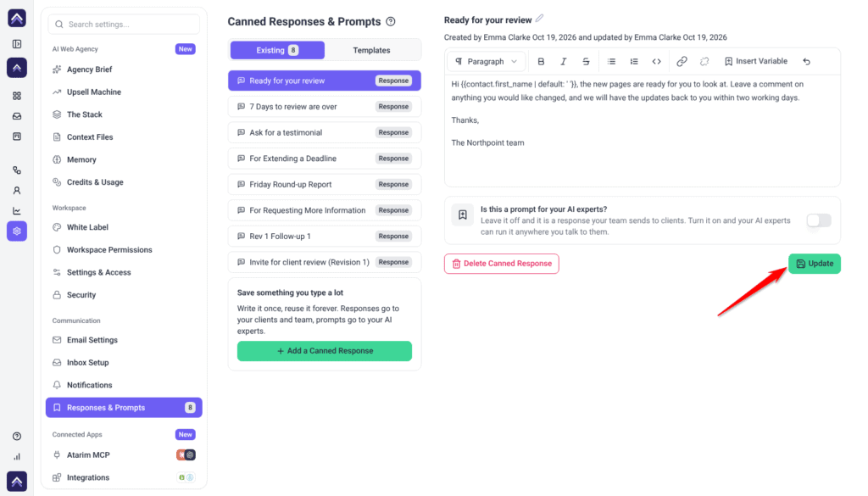The height and width of the screenshot is (496, 868).
Task: Open the Insert Variable menu
Action: [x=755, y=61]
